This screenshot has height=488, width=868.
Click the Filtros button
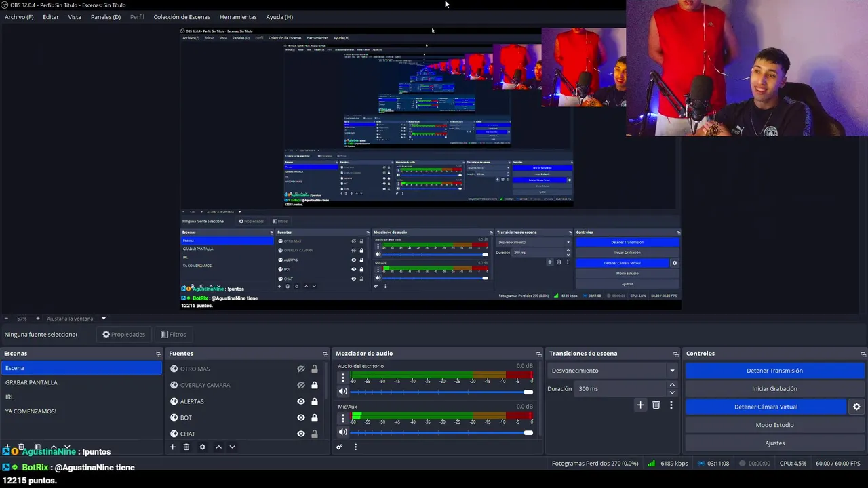tap(173, 334)
